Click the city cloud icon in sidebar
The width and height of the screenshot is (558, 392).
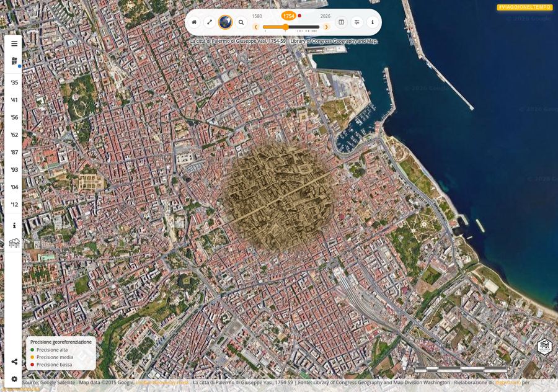14,243
